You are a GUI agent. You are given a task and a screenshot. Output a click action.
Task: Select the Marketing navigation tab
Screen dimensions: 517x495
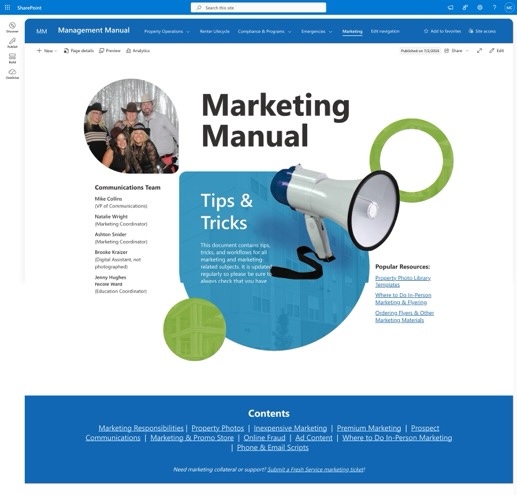tap(352, 31)
